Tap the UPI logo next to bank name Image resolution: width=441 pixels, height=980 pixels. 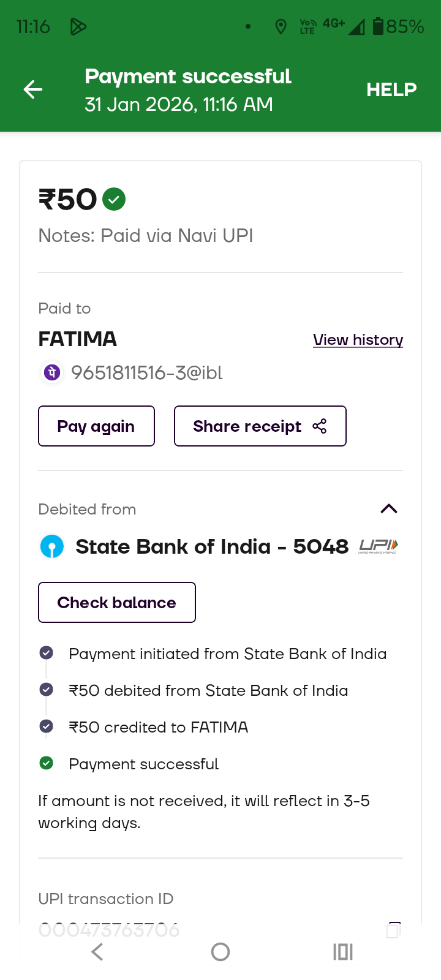click(x=378, y=546)
